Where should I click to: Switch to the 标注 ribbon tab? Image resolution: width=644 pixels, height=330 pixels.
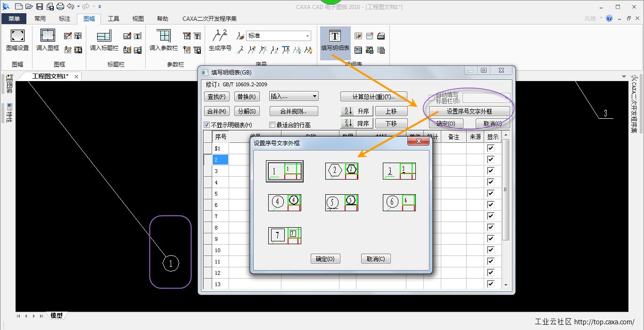click(x=65, y=19)
